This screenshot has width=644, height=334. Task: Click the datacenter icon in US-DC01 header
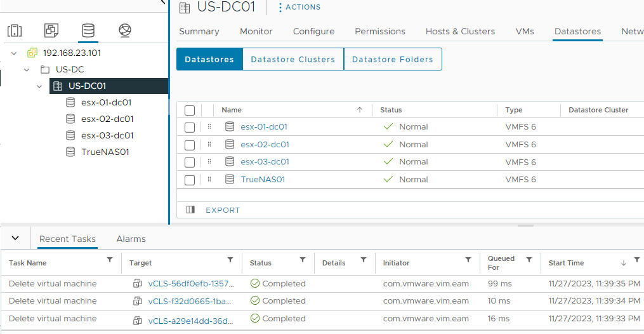tap(185, 8)
